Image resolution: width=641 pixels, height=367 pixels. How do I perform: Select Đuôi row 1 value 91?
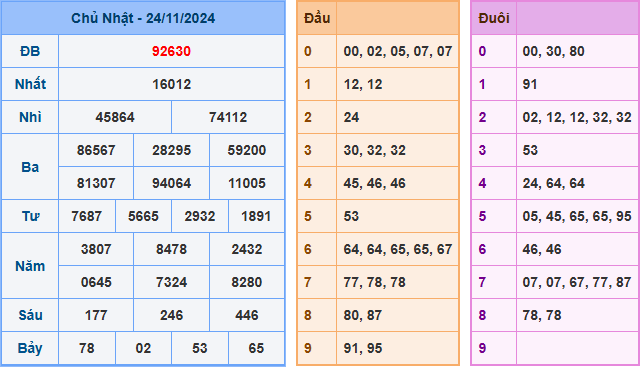[530, 85]
